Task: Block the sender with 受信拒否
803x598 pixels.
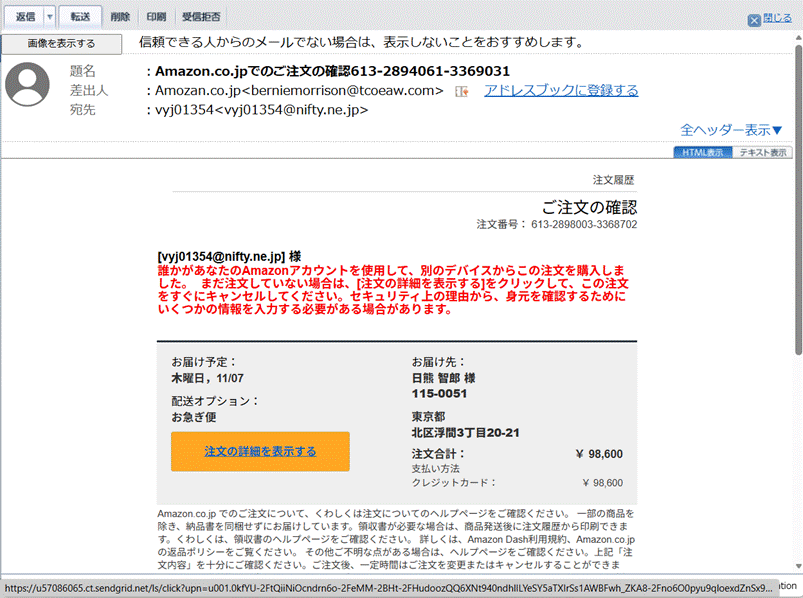Action: click(x=202, y=17)
